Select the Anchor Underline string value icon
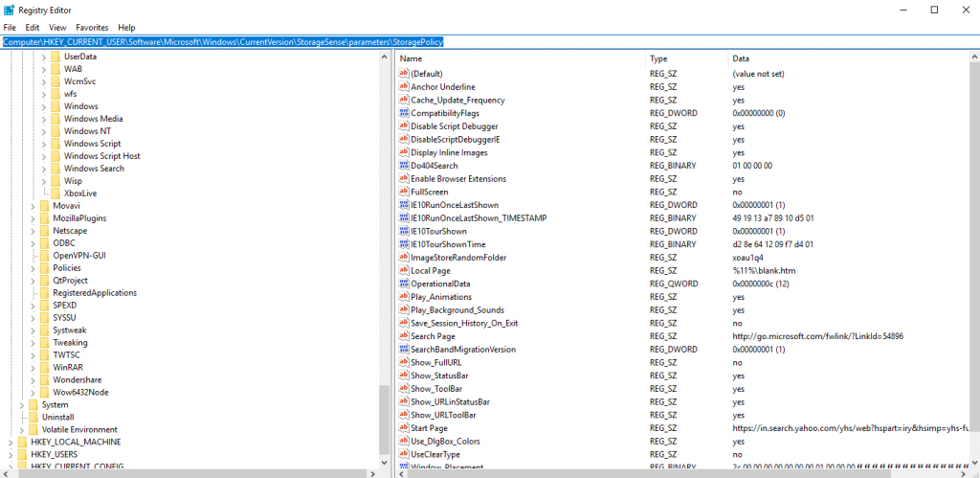 point(404,87)
